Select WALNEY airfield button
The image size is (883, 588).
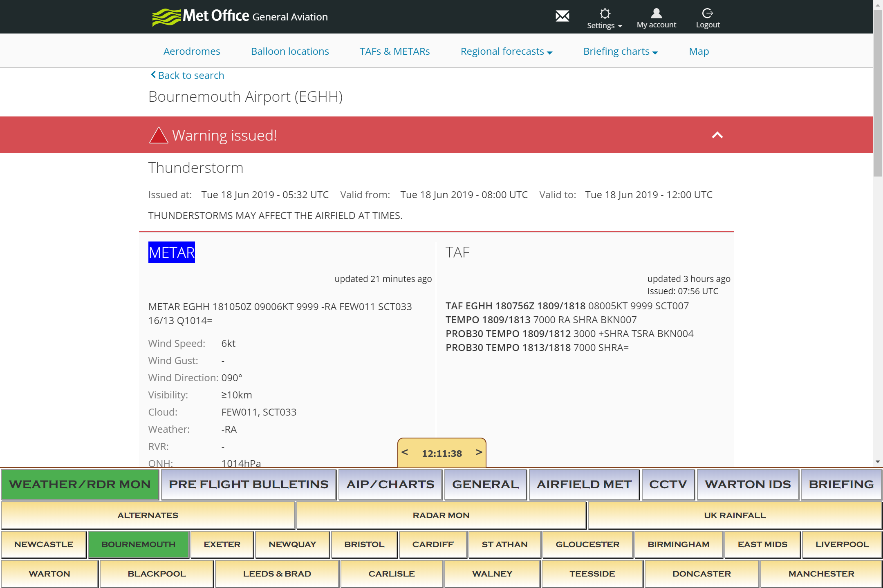coord(492,574)
